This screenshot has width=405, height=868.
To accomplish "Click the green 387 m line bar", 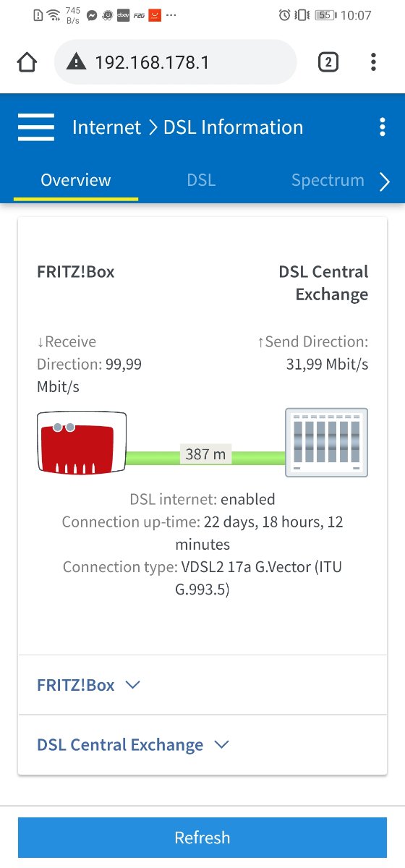I will click(206, 457).
